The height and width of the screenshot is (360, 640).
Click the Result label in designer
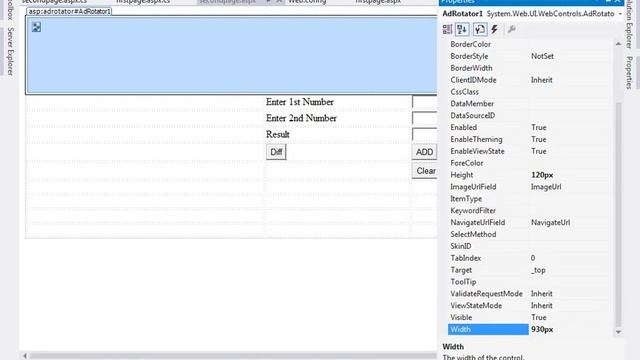pyautogui.click(x=278, y=134)
